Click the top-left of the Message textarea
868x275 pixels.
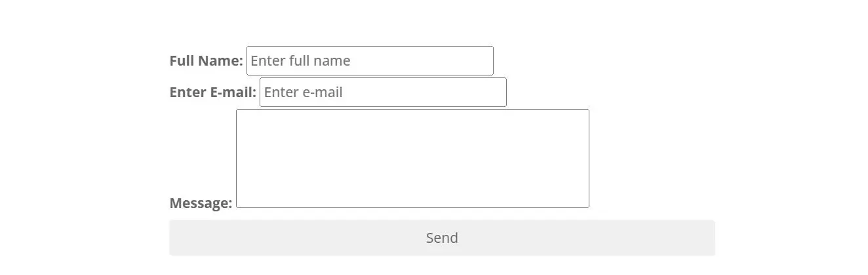[240, 113]
